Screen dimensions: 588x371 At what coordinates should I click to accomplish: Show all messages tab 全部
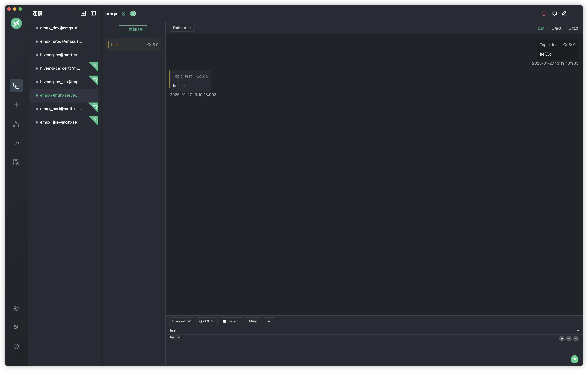click(x=541, y=28)
